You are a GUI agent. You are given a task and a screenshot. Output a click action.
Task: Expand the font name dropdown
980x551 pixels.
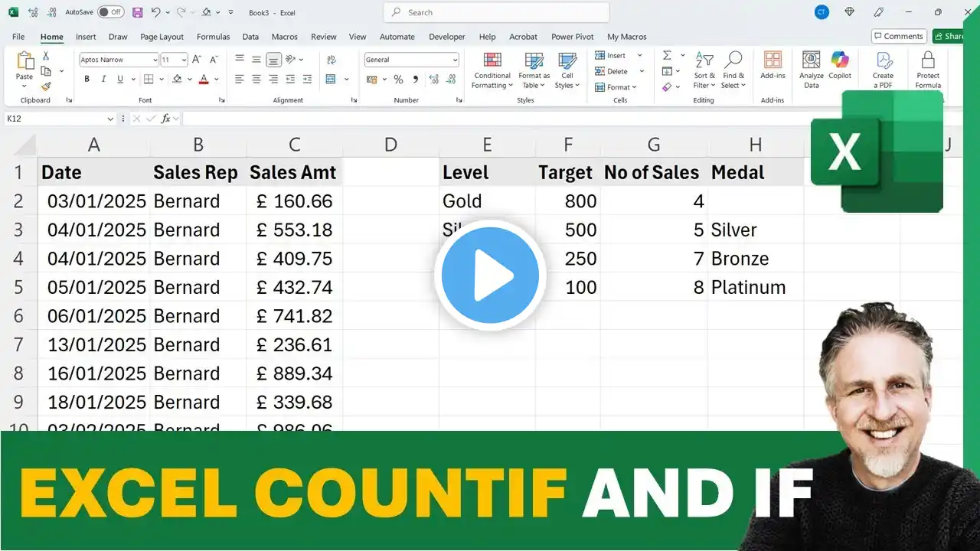coord(154,60)
